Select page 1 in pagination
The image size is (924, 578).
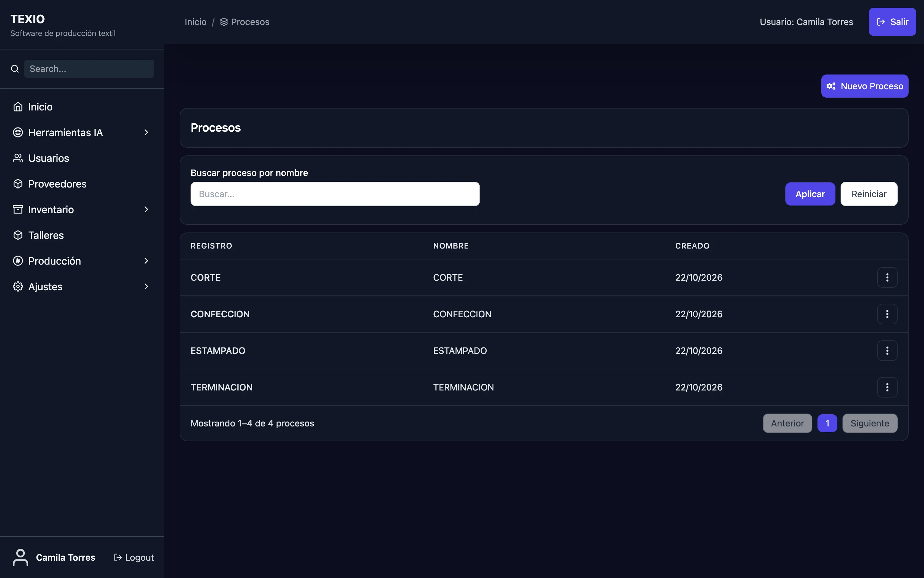[827, 423]
